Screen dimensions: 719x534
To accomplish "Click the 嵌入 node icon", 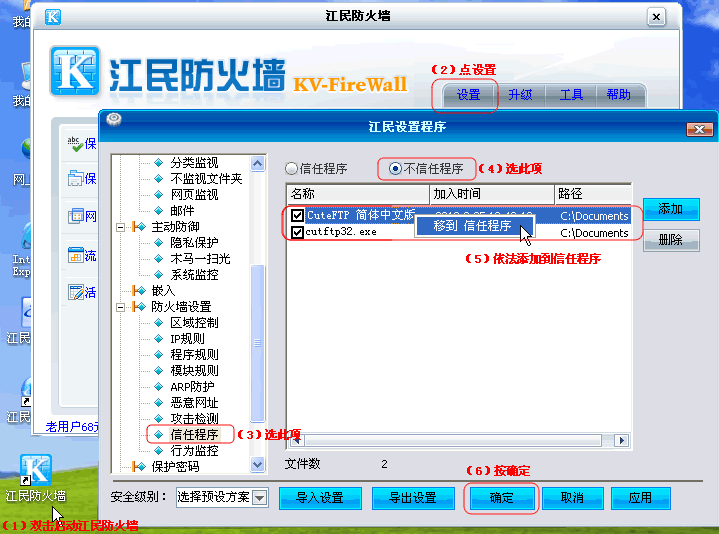I will (x=139, y=291).
